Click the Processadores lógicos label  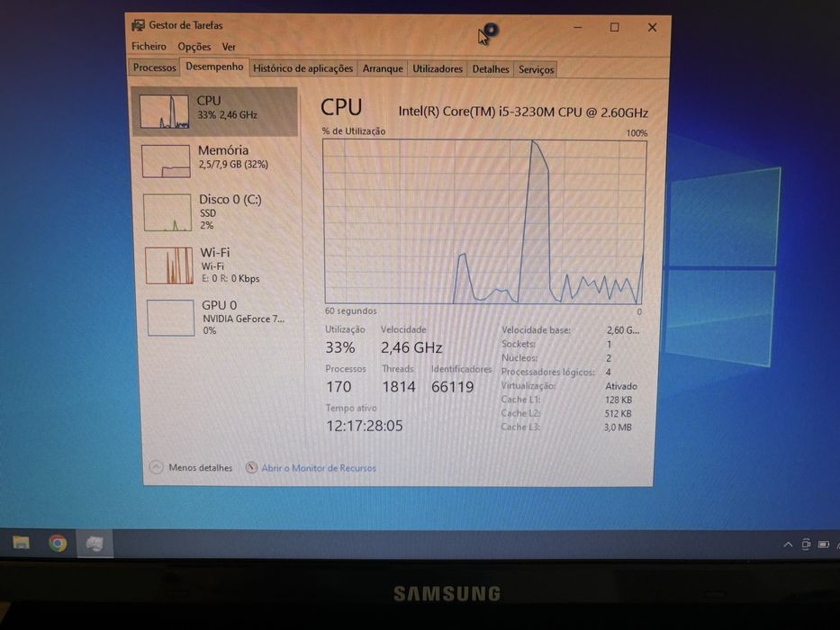tap(547, 372)
